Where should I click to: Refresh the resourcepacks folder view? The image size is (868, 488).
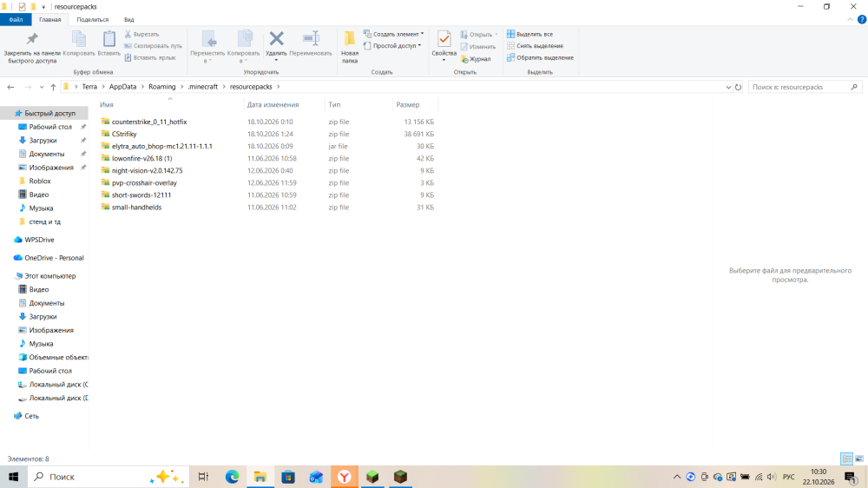[738, 87]
